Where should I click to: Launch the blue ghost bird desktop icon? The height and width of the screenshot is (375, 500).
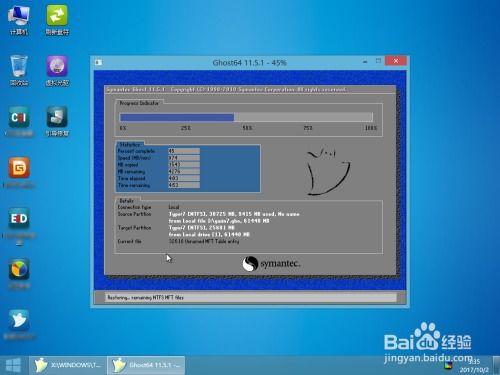coord(19,324)
